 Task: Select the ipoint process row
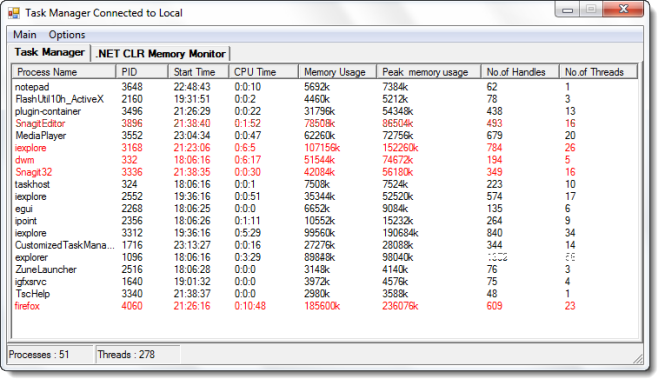coord(325,221)
